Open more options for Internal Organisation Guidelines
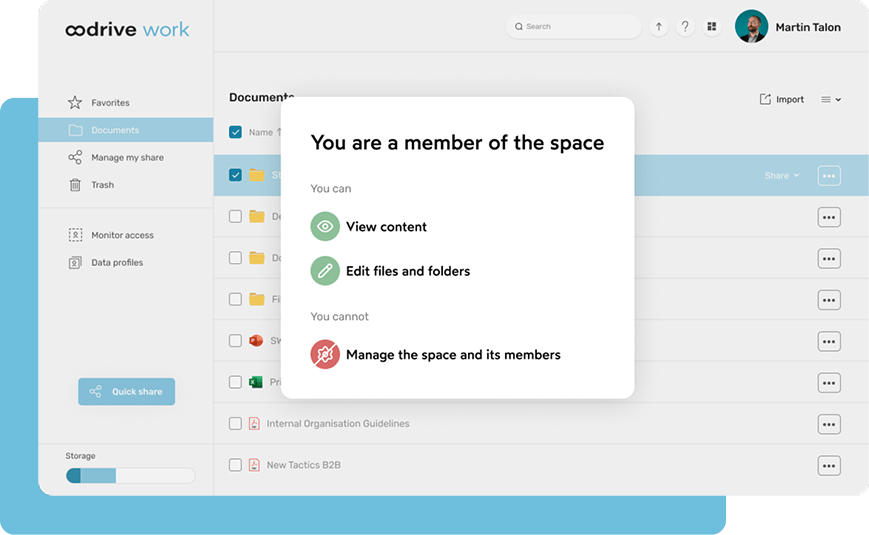 click(x=829, y=424)
